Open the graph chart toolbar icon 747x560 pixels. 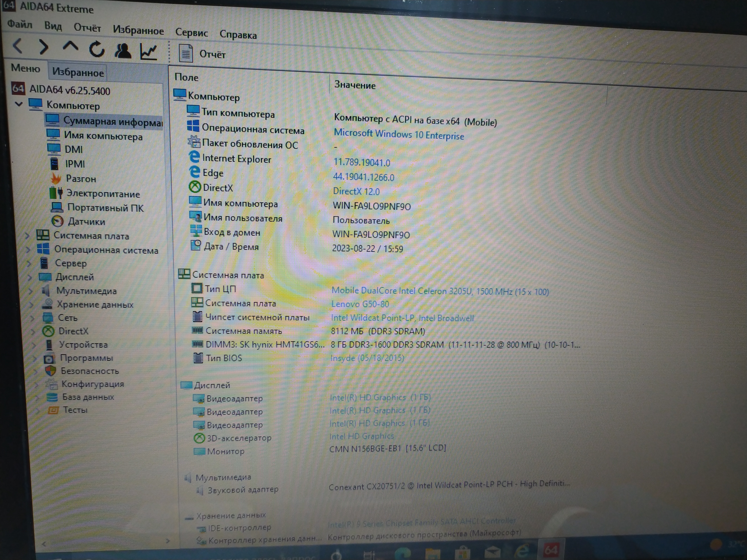(x=149, y=52)
